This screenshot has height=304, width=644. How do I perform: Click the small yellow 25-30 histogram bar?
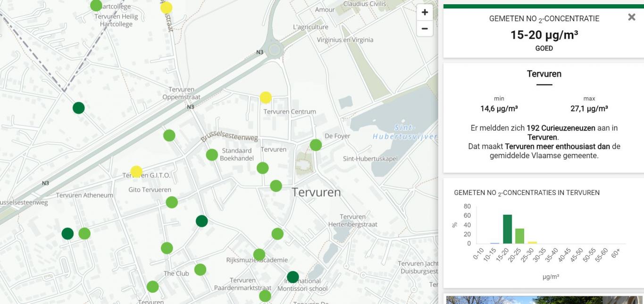[x=532, y=242]
